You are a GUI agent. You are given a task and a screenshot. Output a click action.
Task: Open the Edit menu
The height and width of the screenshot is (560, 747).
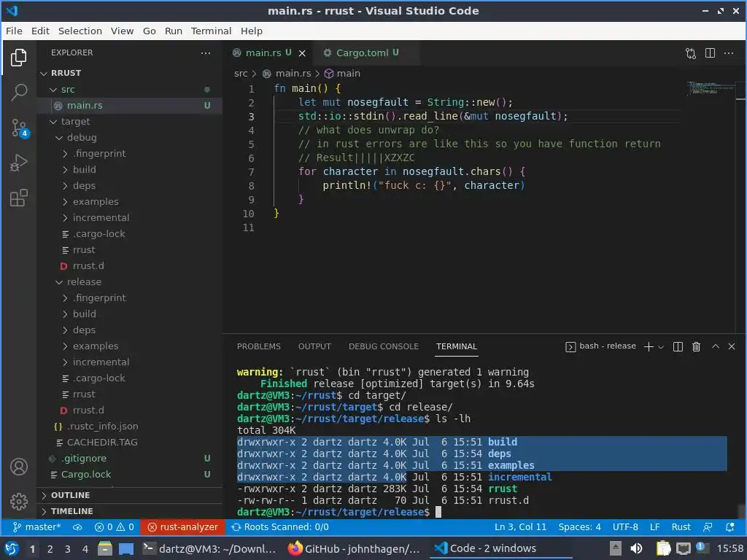click(x=41, y=31)
